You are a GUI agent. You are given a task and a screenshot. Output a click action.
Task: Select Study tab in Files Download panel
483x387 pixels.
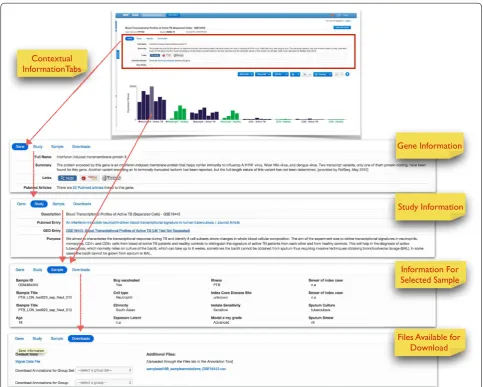pos(37,339)
